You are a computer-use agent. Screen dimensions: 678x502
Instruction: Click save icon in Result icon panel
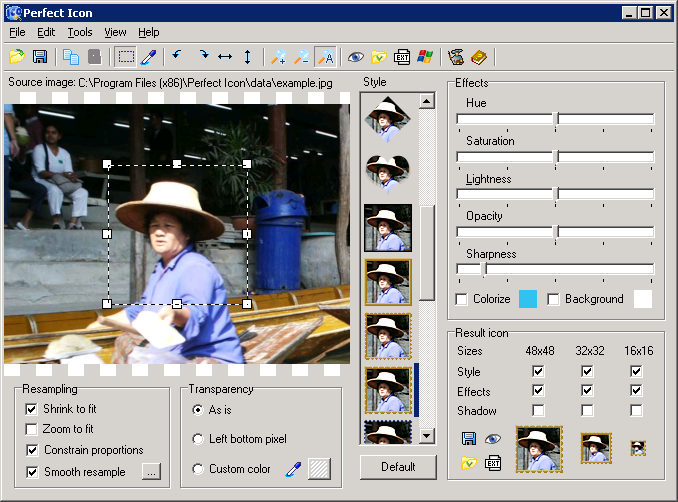[x=469, y=438]
